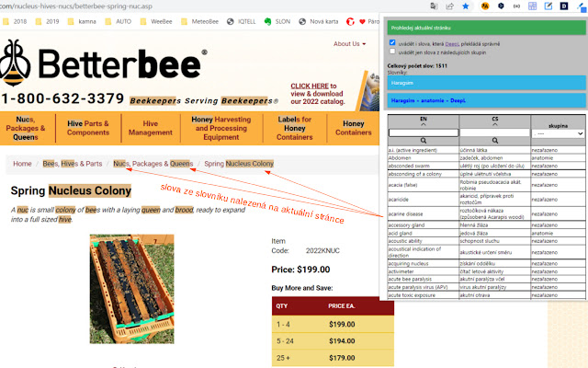Uncheck the 'uvádět i slova' DeepL checkbox
588x368 pixels.
pos(392,42)
